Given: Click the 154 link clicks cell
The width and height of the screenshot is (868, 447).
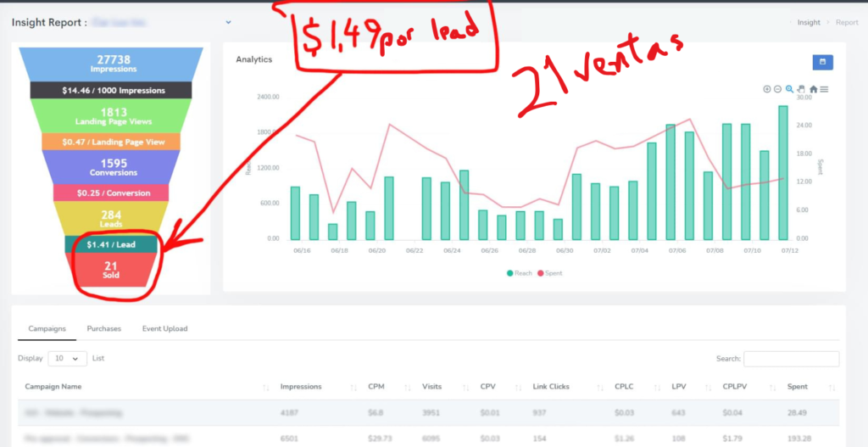Looking at the screenshot, I should pos(540,439).
